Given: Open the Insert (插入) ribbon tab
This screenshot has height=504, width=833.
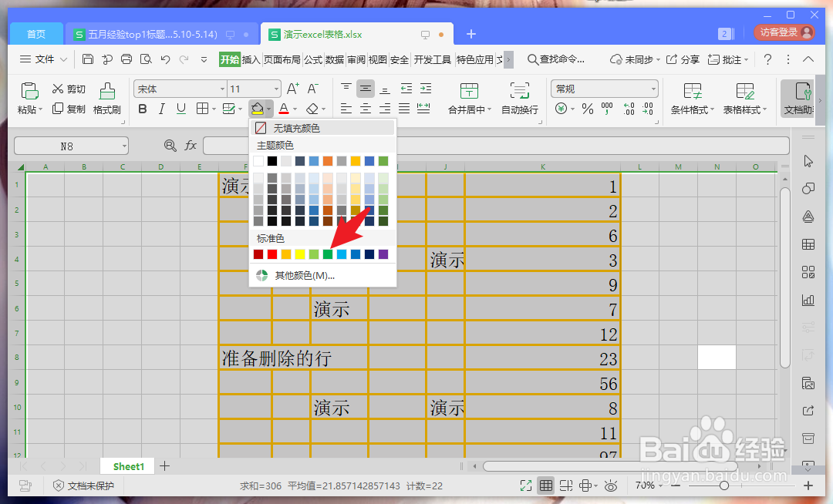Looking at the screenshot, I should [x=251, y=59].
